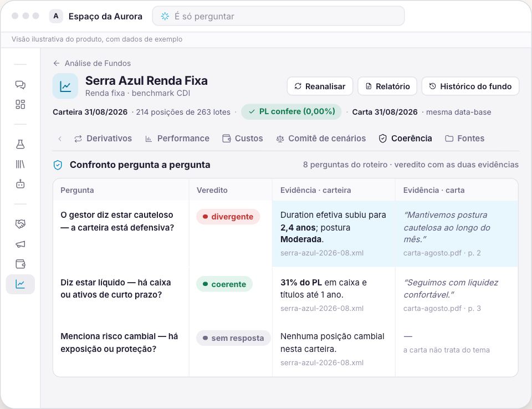
Task: Open the robot agent sidebar icon
Action: pyautogui.click(x=21, y=184)
